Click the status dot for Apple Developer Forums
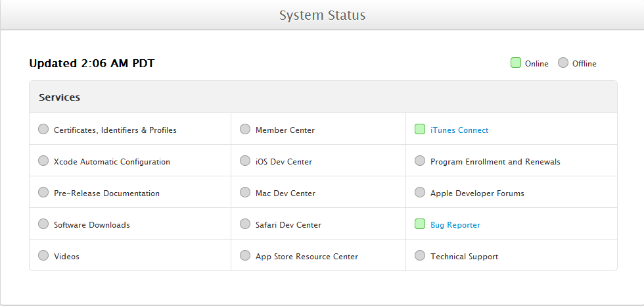Screen dimensions: 644x306 [x=420, y=193]
